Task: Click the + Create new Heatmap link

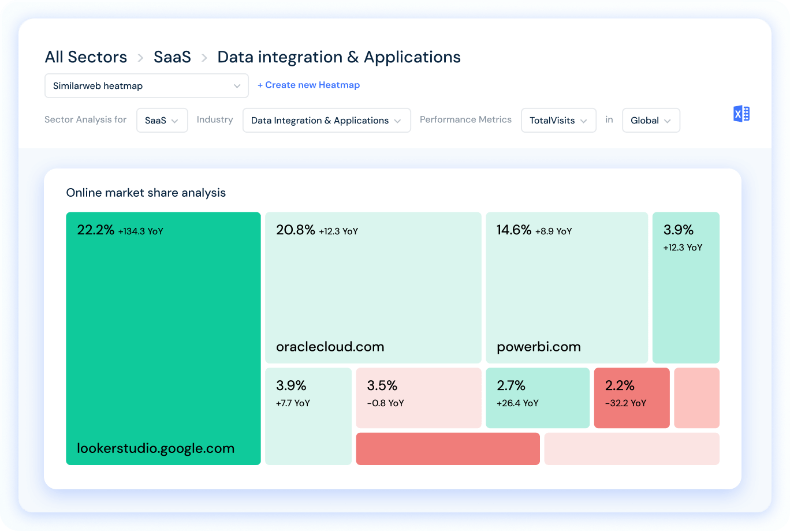Action: click(x=309, y=85)
